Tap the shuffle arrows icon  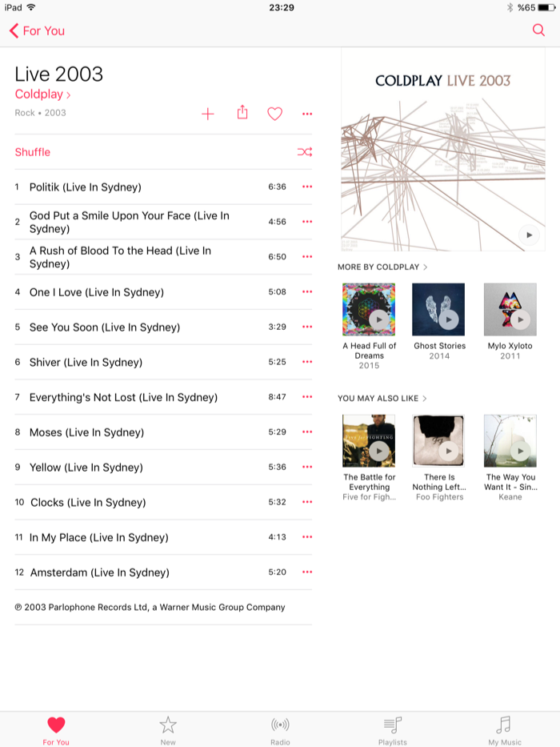[305, 152]
